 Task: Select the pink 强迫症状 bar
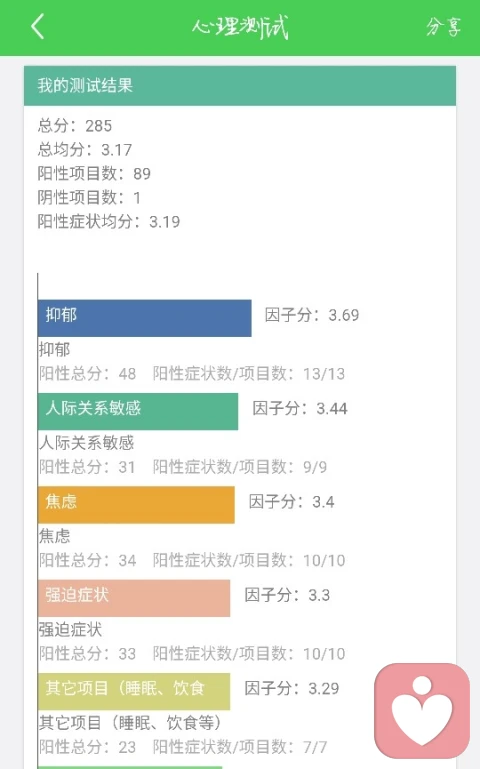[x=134, y=598]
